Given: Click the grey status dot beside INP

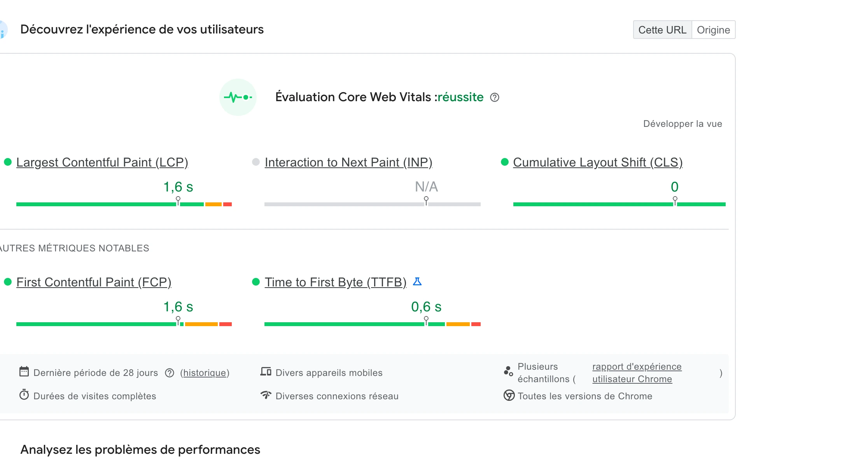Looking at the screenshot, I should pos(256,162).
